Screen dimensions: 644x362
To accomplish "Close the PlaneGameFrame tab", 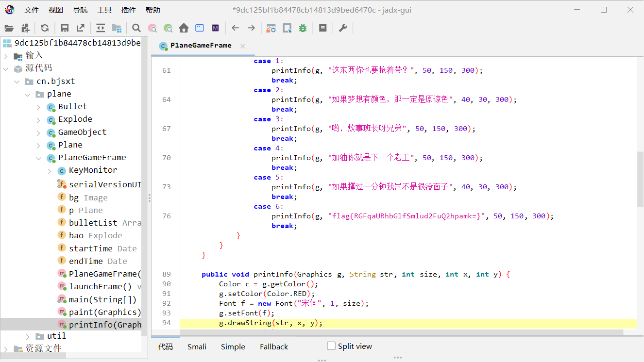I will click(x=242, y=46).
